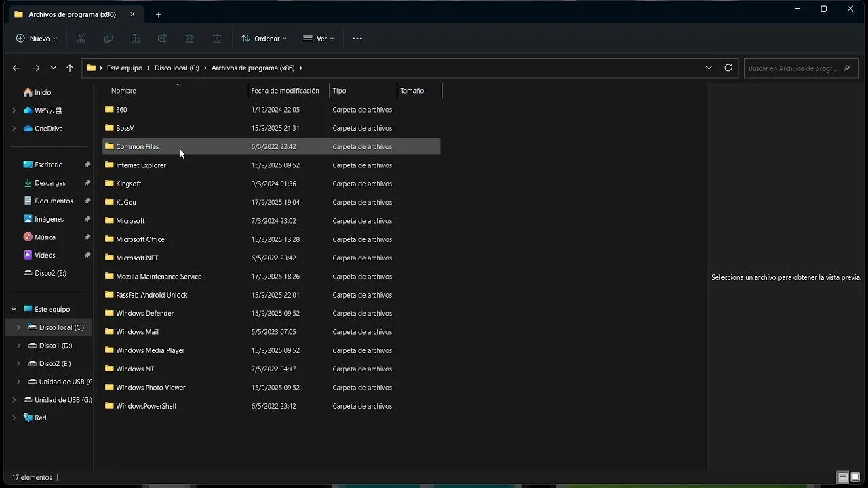The image size is (868, 488).
Task: Unpin Escritorio pin icon
Action: coord(87,165)
